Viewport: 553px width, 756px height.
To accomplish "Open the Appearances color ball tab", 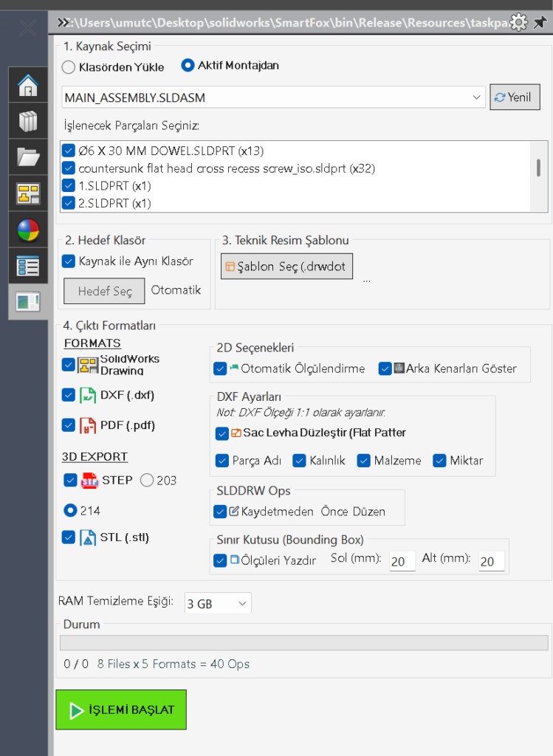I will coord(28,230).
